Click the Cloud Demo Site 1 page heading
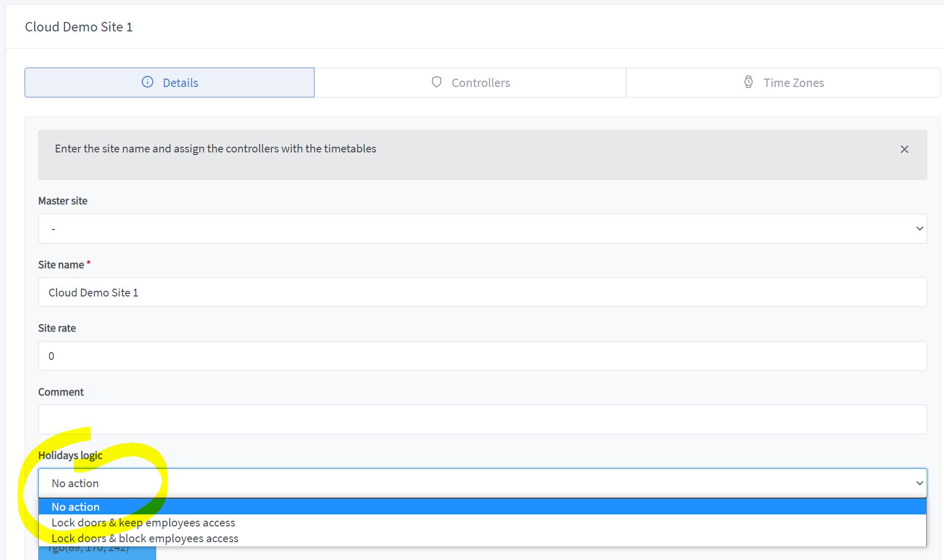Viewport: 944px width, 560px height. click(x=79, y=27)
